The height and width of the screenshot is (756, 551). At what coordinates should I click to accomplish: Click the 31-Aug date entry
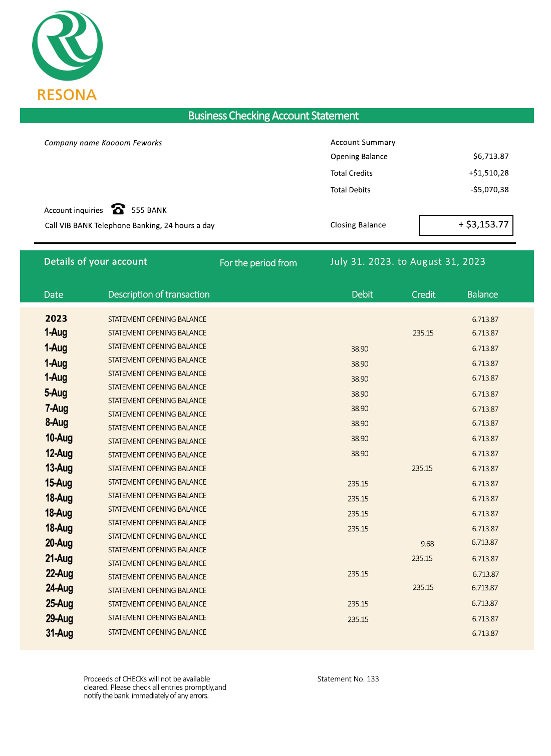[59, 633]
